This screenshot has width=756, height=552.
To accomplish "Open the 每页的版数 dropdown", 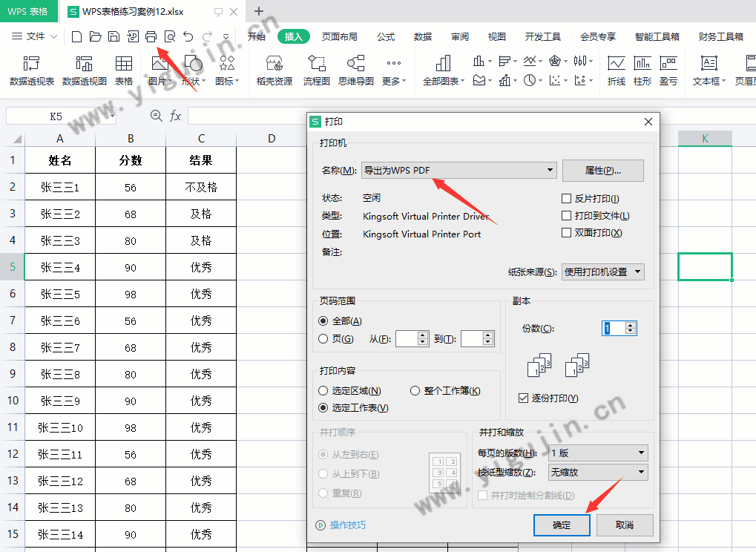I will coord(598,453).
